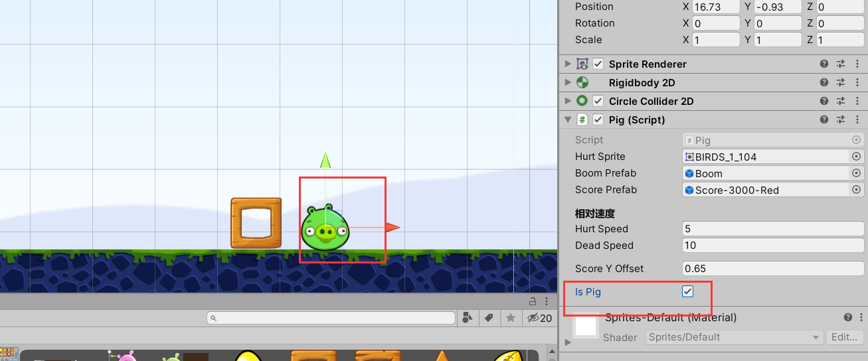Click the material Edit... button
Image resolution: width=868 pixels, height=361 pixels.
pos(844,337)
